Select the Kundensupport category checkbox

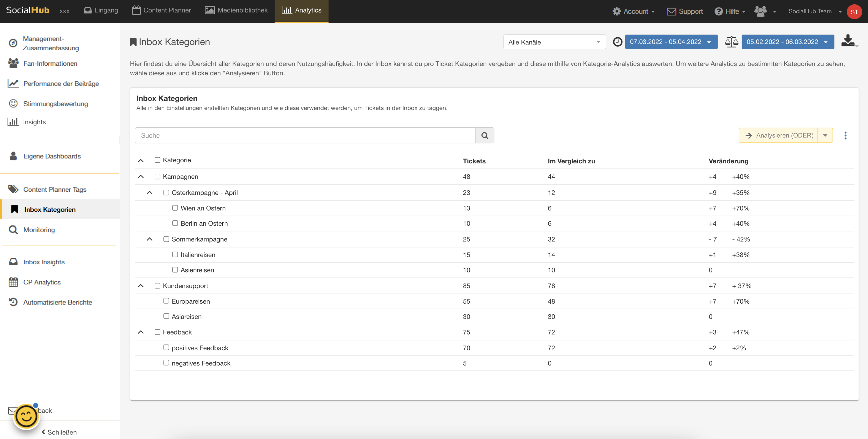coord(157,285)
